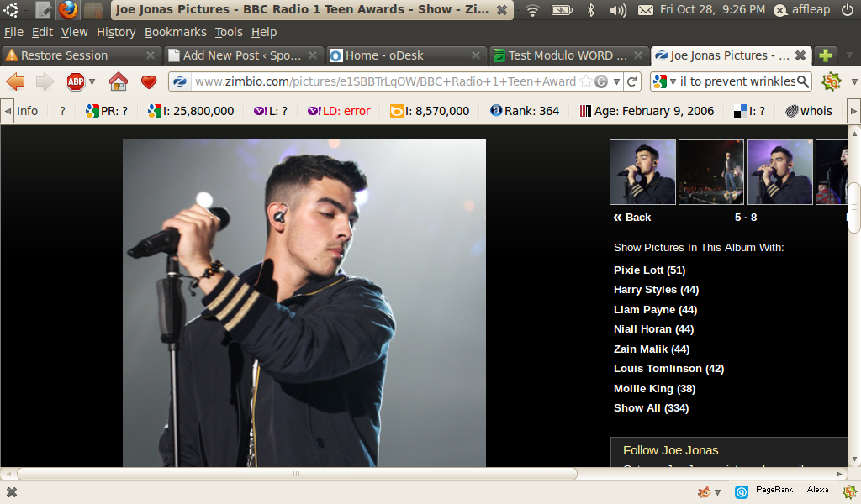Viewport: 861px width, 504px height.
Task: Click the grey Forward arrow button
Action: tap(45, 81)
